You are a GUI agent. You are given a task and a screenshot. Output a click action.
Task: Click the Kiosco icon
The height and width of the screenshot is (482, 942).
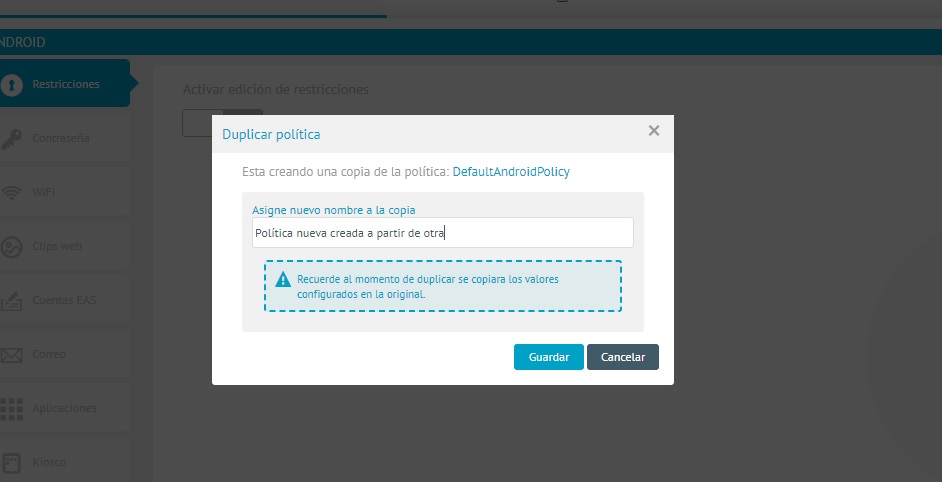pos(12,463)
